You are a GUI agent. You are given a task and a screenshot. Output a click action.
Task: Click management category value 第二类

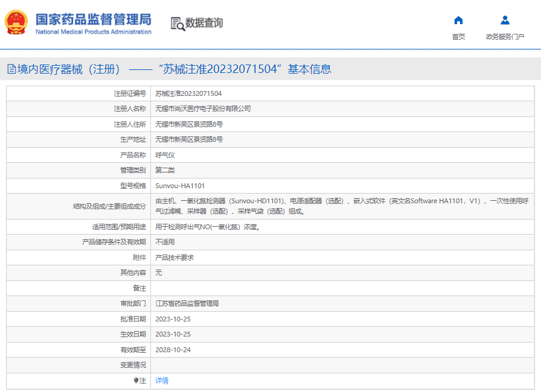[165, 170]
